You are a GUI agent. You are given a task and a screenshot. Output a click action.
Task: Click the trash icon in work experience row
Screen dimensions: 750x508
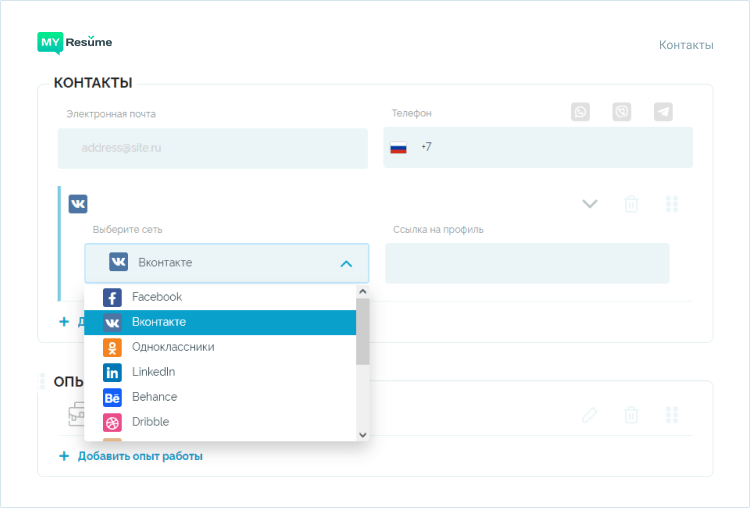point(631,414)
